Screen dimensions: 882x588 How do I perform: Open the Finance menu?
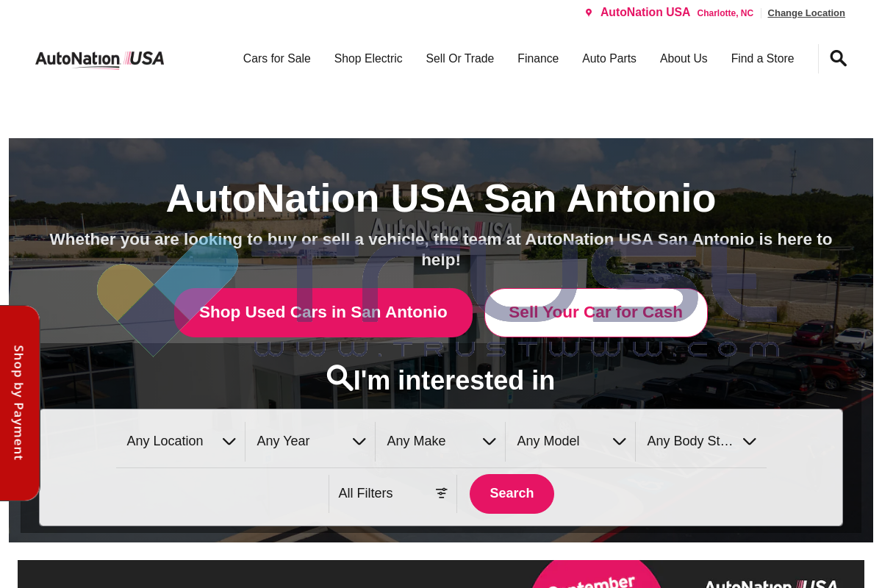click(538, 59)
